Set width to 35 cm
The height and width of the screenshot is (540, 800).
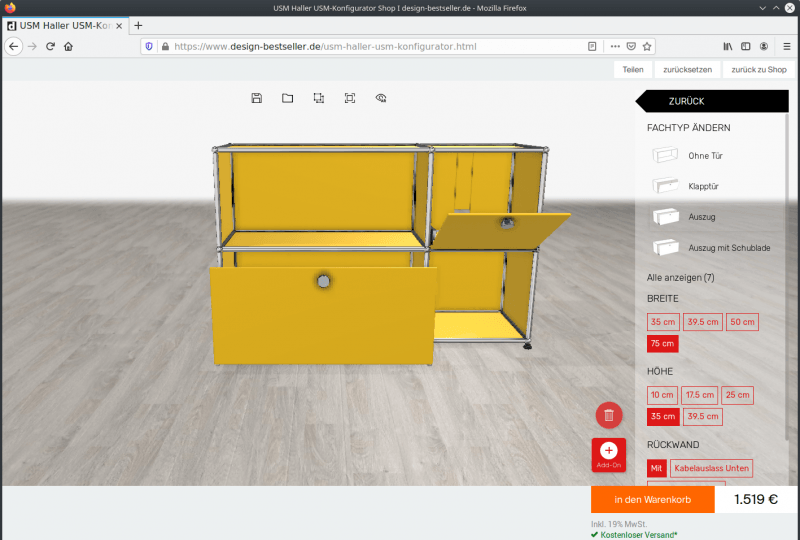point(663,322)
